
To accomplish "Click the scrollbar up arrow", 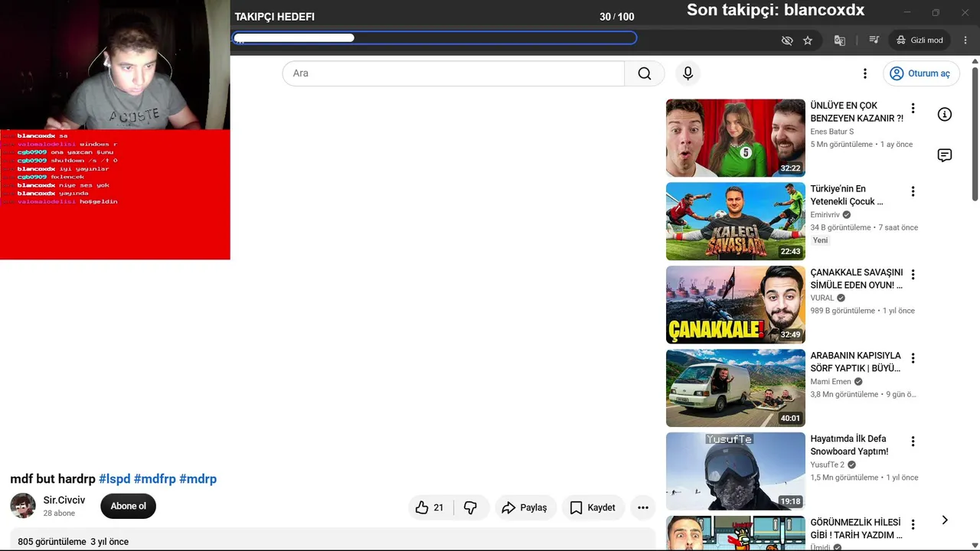I will tap(975, 61).
